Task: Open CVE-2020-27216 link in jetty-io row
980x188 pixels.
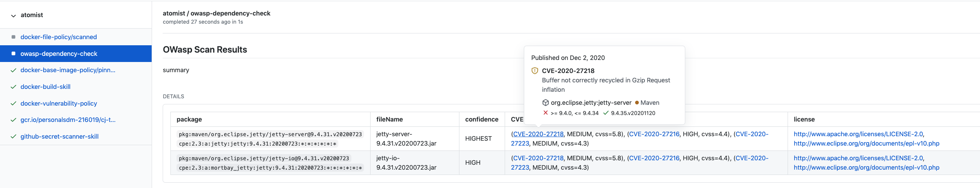Action: [x=654, y=158]
